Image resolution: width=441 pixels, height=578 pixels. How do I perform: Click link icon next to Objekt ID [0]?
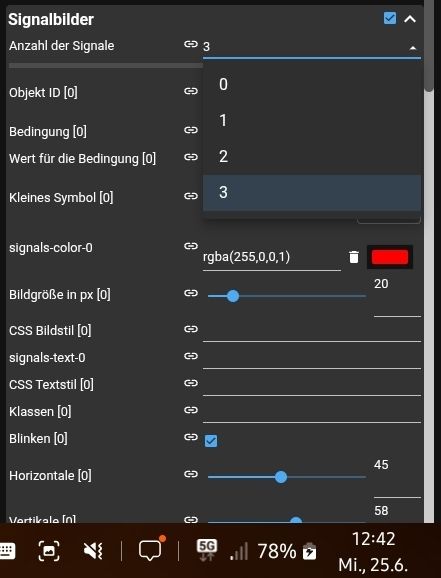191,91
